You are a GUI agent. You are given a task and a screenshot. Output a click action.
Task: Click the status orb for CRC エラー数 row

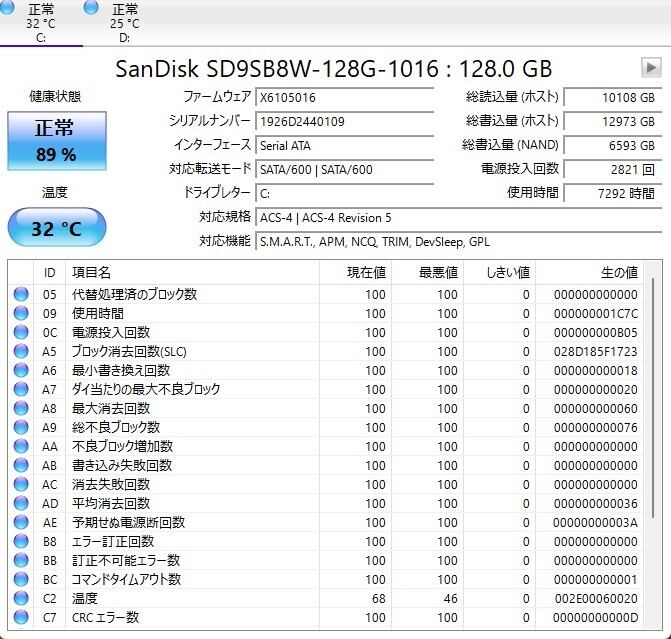point(21,617)
